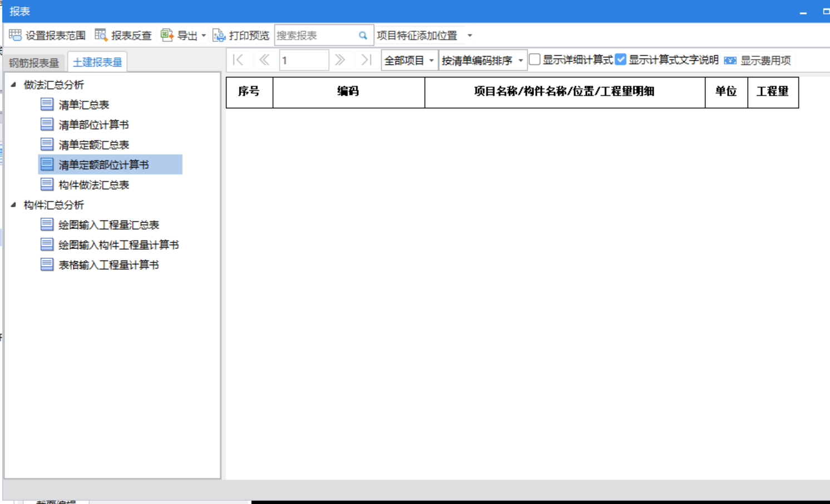Viewport: 830px width, 504px height.
Task: Click the 报表反查 button label
Action: [131, 36]
